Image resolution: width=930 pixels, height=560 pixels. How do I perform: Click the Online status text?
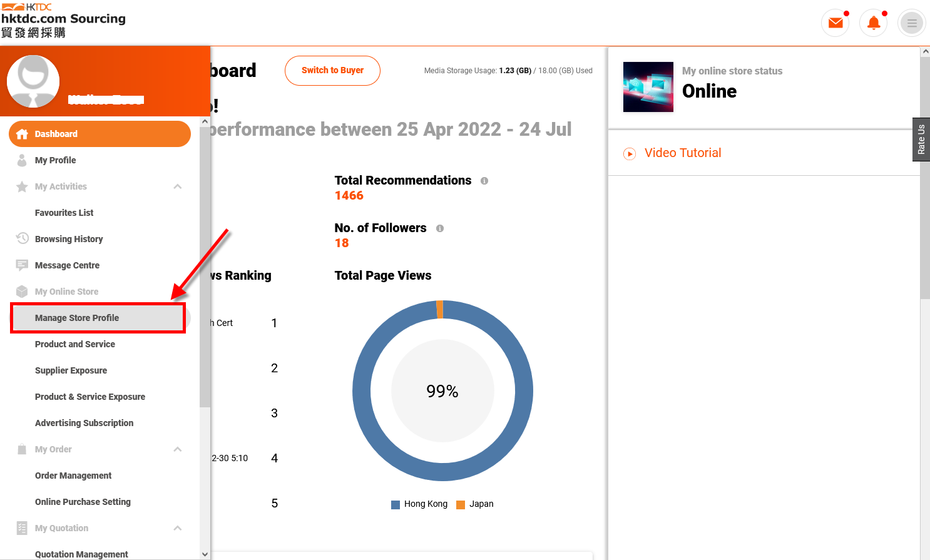pyautogui.click(x=710, y=91)
